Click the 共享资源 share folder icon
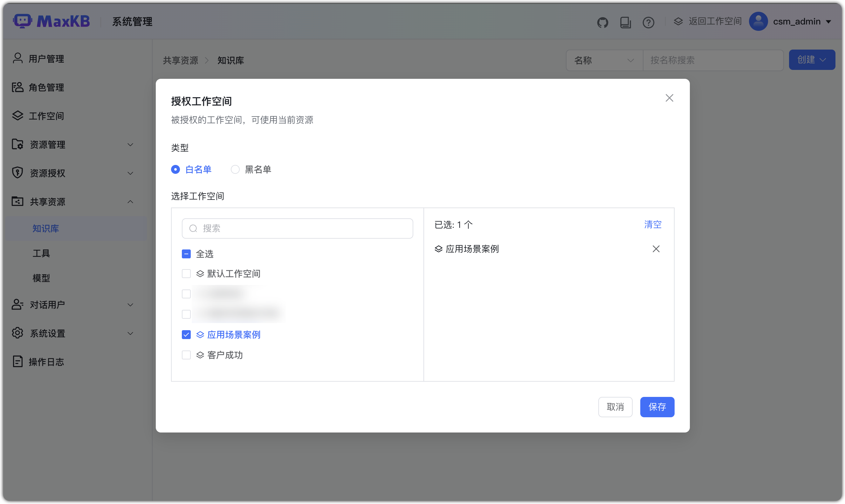This screenshot has height=504, width=845. pyautogui.click(x=18, y=201)
